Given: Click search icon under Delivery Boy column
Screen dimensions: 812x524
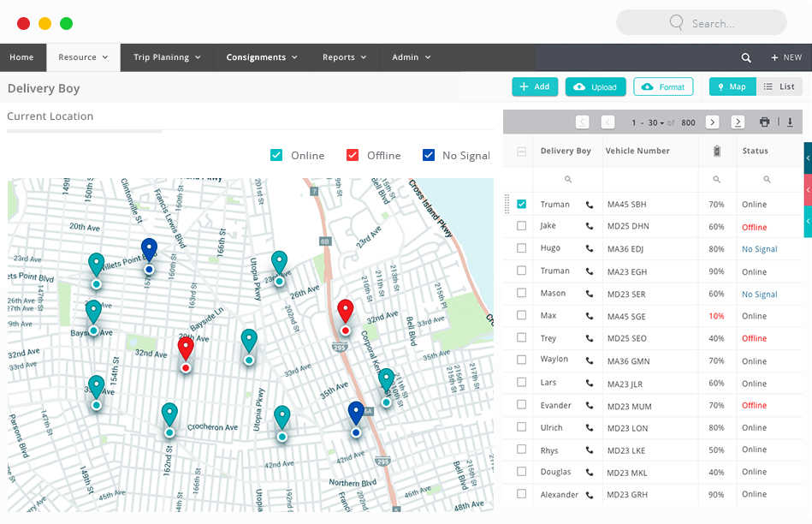Looking at the screenshot, I should click(568, 179).
